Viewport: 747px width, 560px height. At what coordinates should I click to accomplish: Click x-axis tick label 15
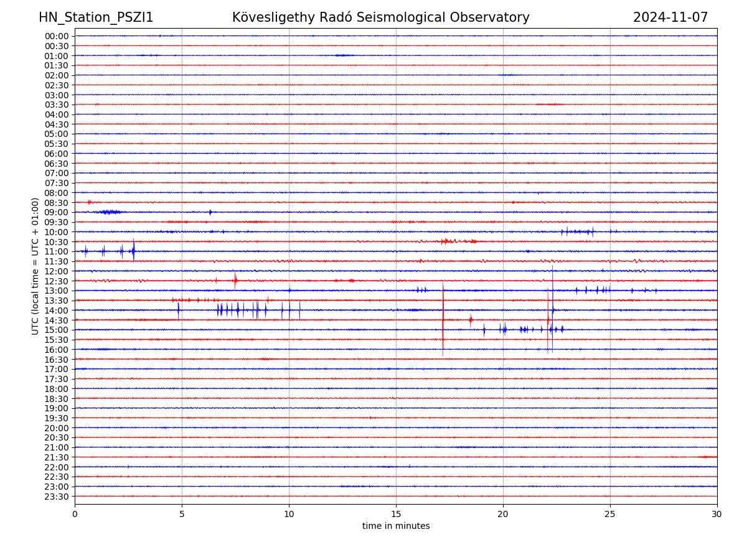(396, 514)
